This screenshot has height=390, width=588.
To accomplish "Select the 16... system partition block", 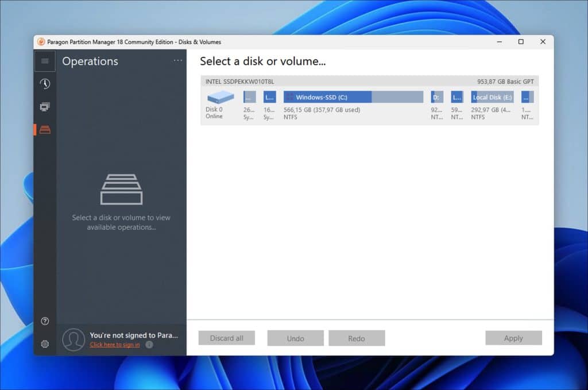I will (270, 97).
